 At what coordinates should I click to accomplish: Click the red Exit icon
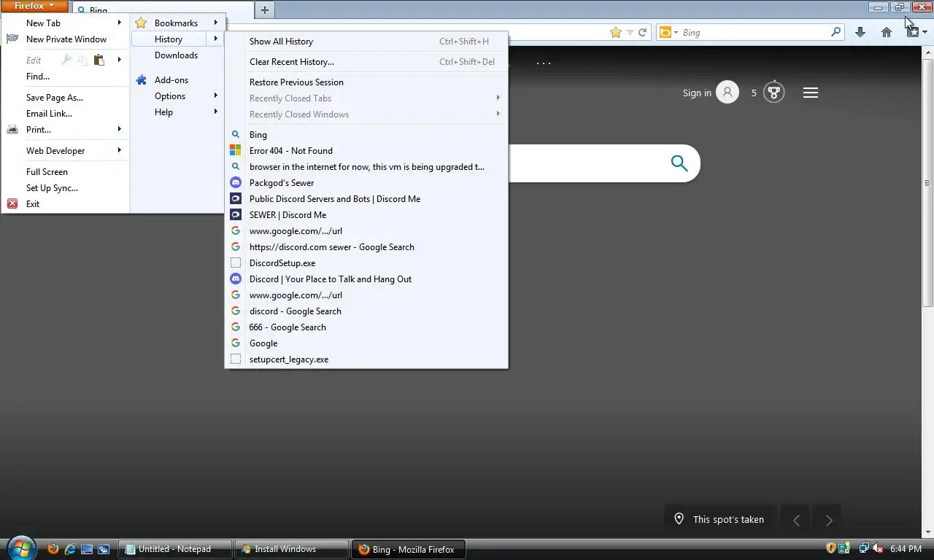point(12,204)
